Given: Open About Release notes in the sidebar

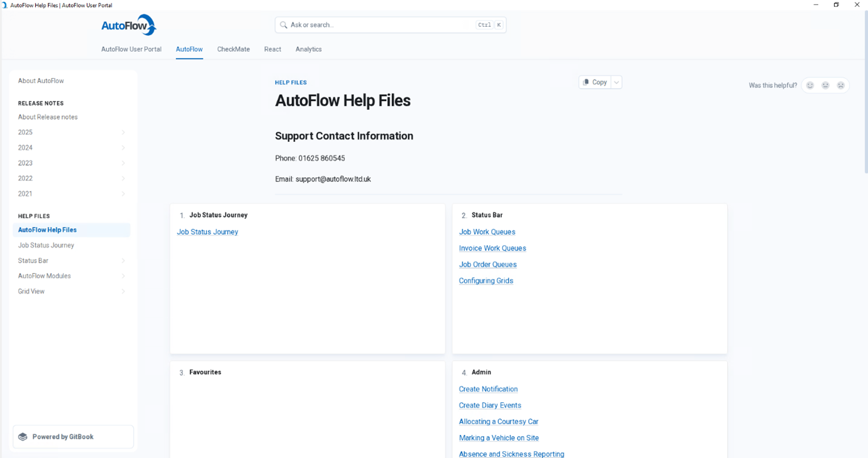Looking at the screenshot, I should 48,117.
